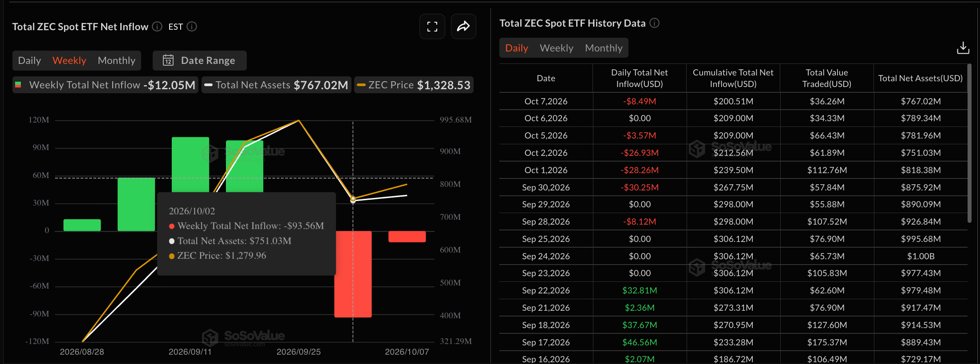Switch chart to Daily view
The height and width of the screenshot is (364, 980).
pyautogui.click(x=29, y=60)
